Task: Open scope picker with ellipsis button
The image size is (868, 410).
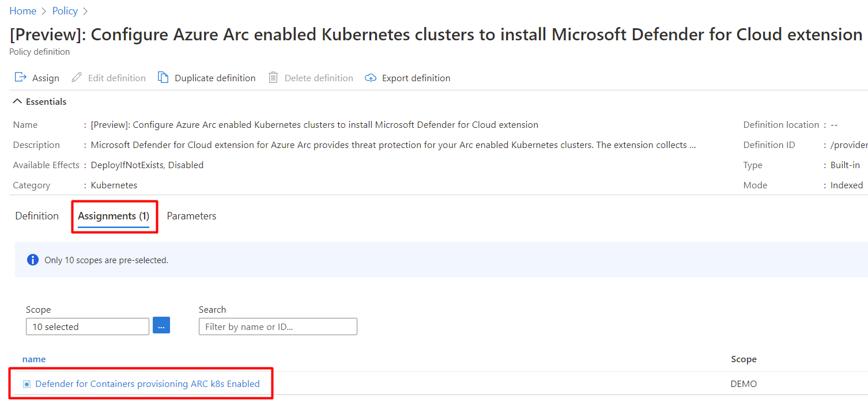Action: pyautogui.click(x=161, y=327)
